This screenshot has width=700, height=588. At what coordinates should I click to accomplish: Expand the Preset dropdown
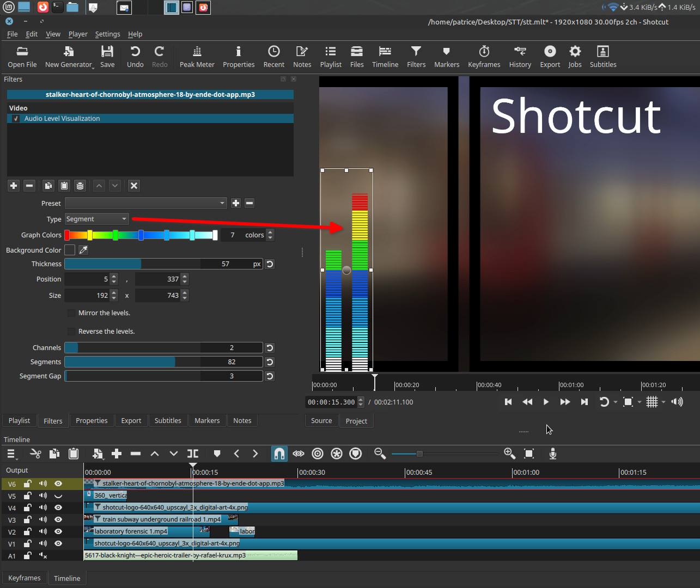tap(145, 203)
